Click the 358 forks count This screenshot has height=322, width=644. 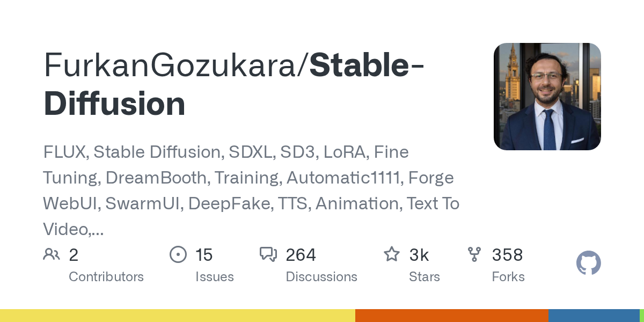point(507,254)
